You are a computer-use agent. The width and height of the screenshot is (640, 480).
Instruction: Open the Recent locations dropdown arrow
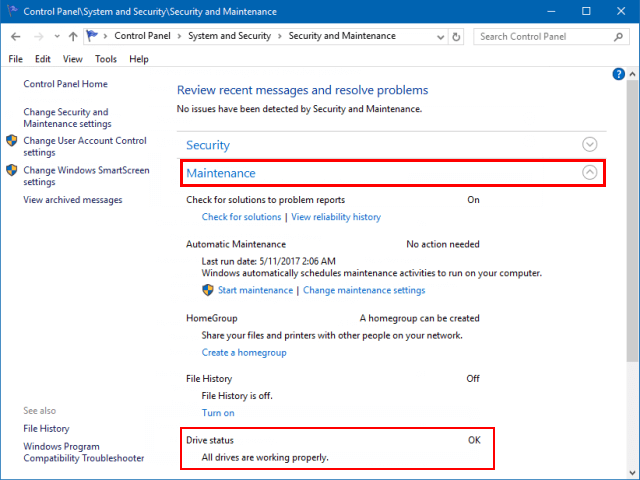pos(56,36)
